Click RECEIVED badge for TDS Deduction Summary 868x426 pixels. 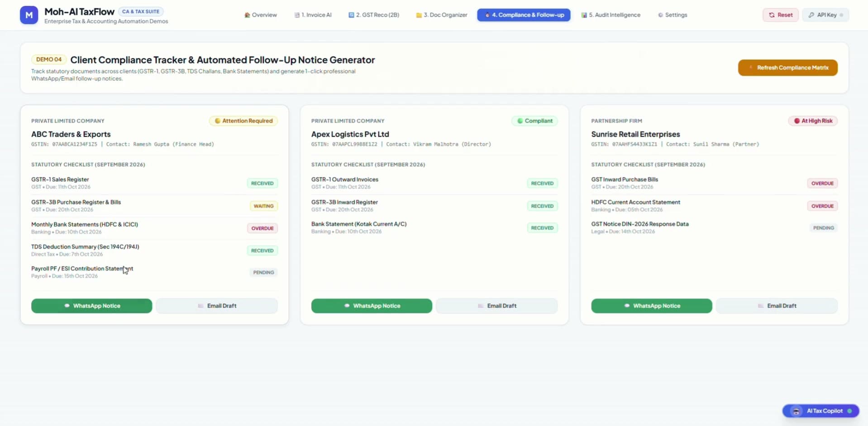262,251
